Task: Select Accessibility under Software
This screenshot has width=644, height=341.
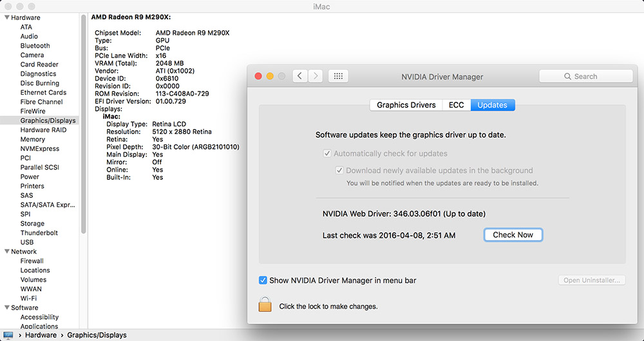Action: 39,317
